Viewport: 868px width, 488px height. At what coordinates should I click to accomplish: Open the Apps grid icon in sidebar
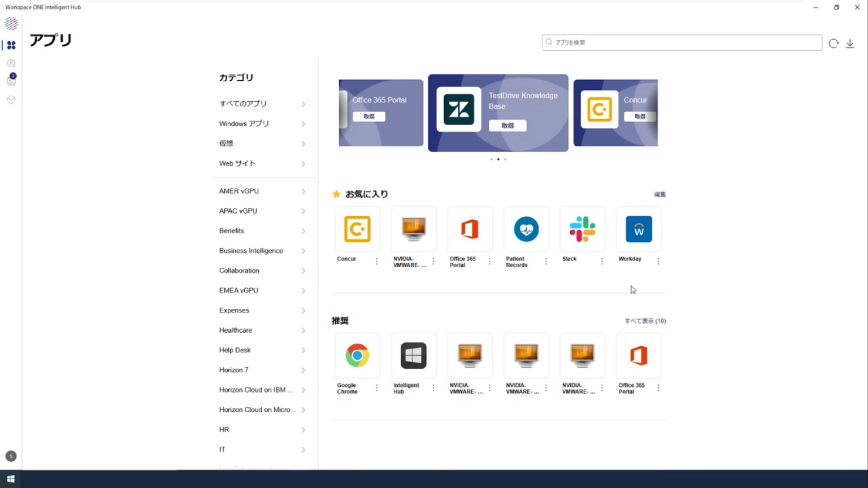[11, 45]
